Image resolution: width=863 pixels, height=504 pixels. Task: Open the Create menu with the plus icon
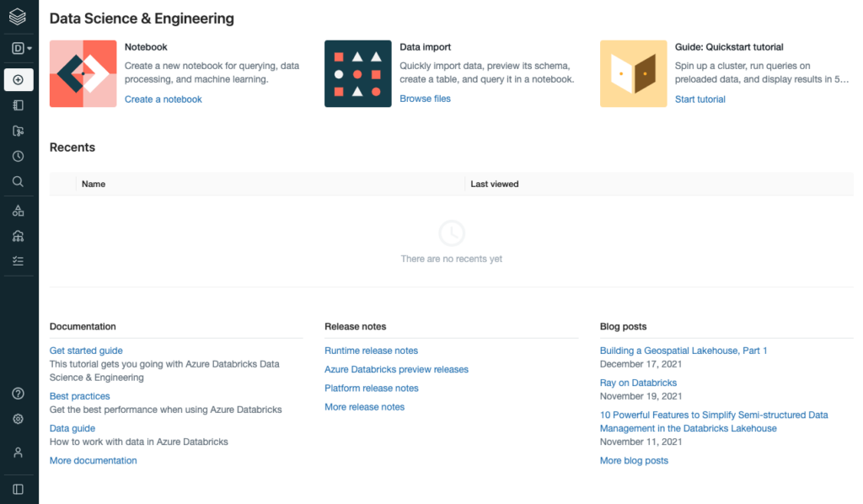pyautogui.click(x=18, y=79)
